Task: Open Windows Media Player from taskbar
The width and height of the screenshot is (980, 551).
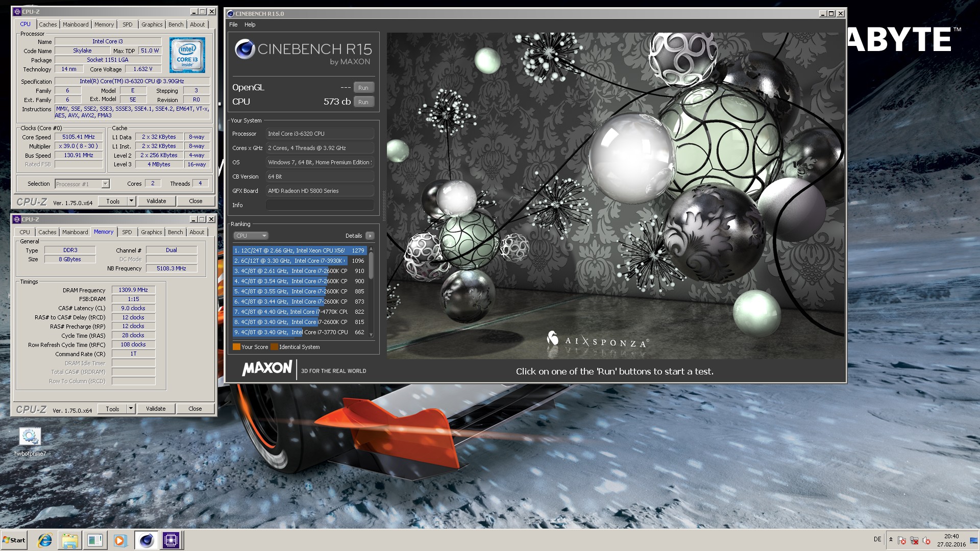Action: pos(120,540)
